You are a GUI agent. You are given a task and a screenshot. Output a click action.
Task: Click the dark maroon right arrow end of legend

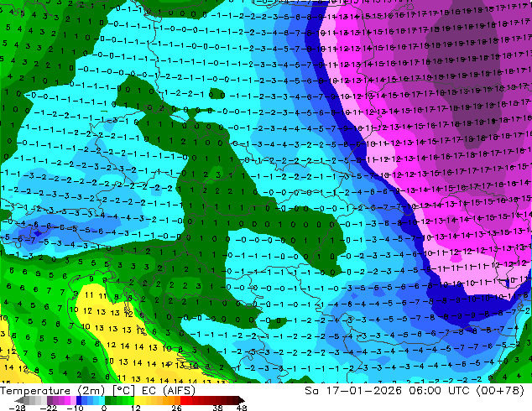pyautogui.click(x=242, y=400)
